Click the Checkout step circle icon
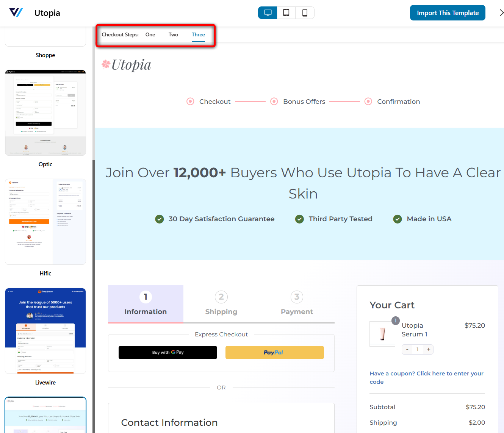 pos(191,102)
